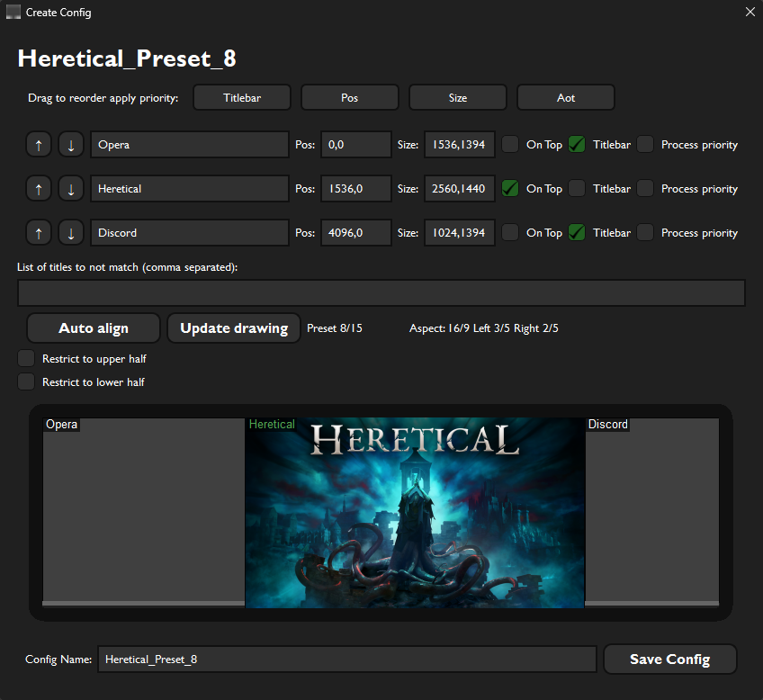763x700 pixels.
Task: Move the Discord row down
Action: click(x=71, y=233)
